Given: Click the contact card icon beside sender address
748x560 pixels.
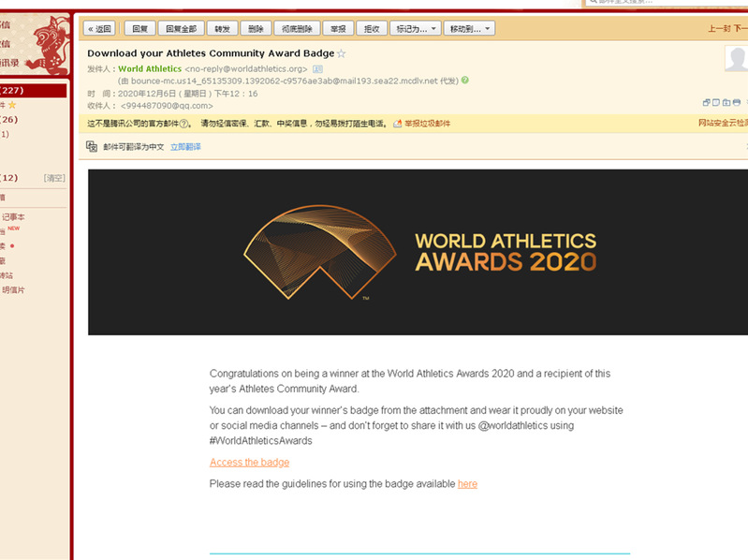Looking at the screenshot, I should 317,69.
